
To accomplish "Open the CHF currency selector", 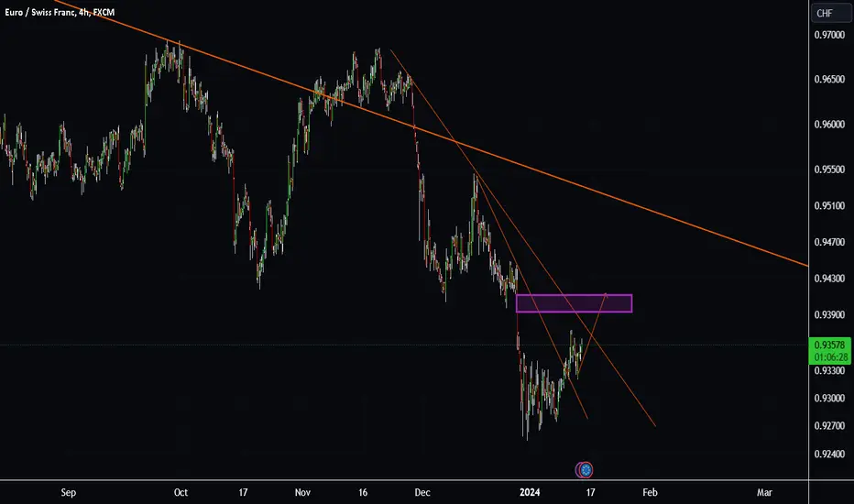I will coord(831,13).
